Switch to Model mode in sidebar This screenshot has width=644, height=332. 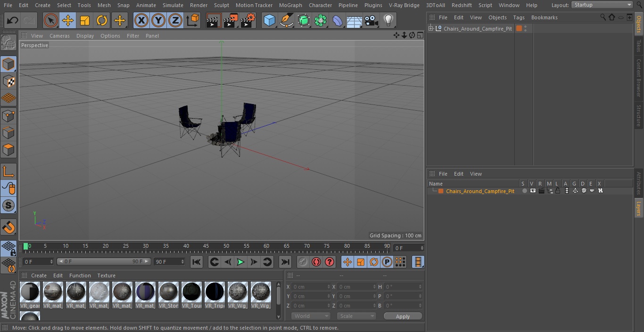8,64
